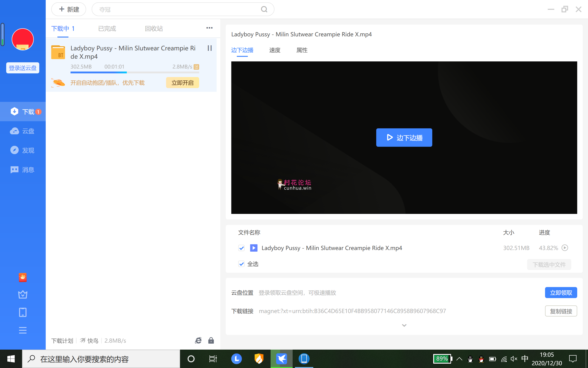The height and width of the screenshot is (368, 588).
Task: Click the Wi-Fi network tray icon
Action: (x=504, y=359)
